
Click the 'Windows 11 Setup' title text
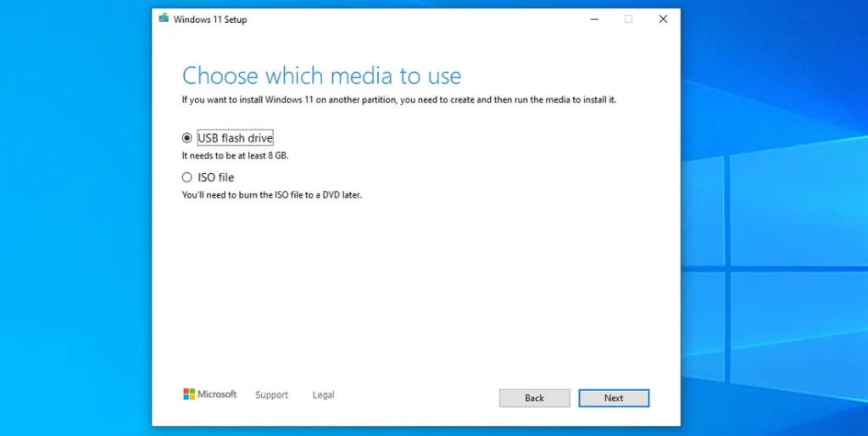tap(210, 20)
